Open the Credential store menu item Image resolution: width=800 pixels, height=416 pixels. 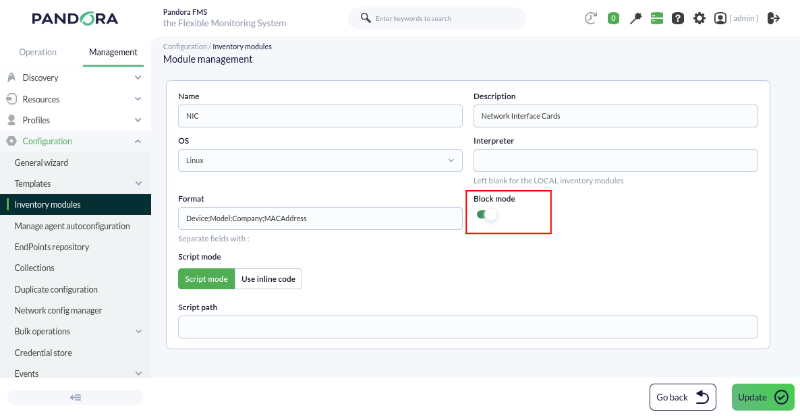(43, 353)
